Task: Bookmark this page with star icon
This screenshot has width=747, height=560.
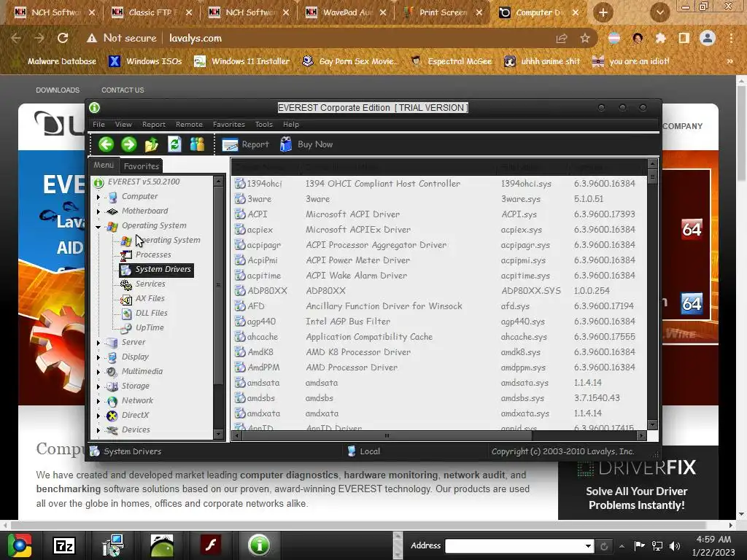Action: 585,38
